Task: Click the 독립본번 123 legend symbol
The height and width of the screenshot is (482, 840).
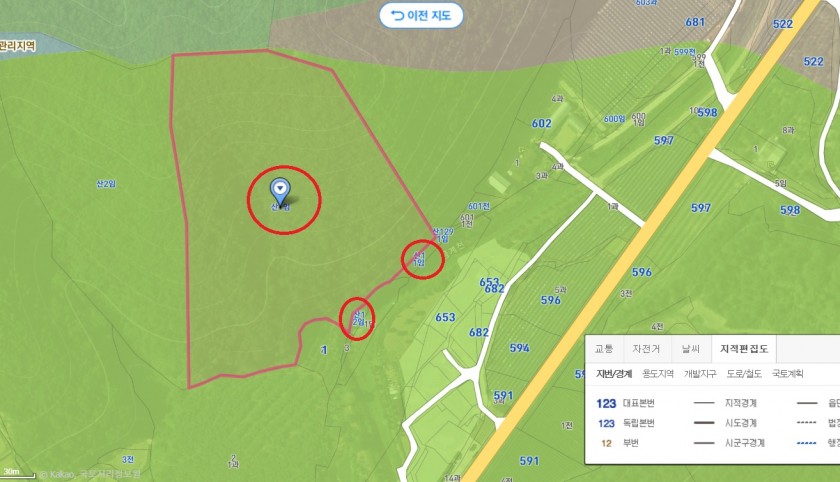Action: click(x=606, y=423)
